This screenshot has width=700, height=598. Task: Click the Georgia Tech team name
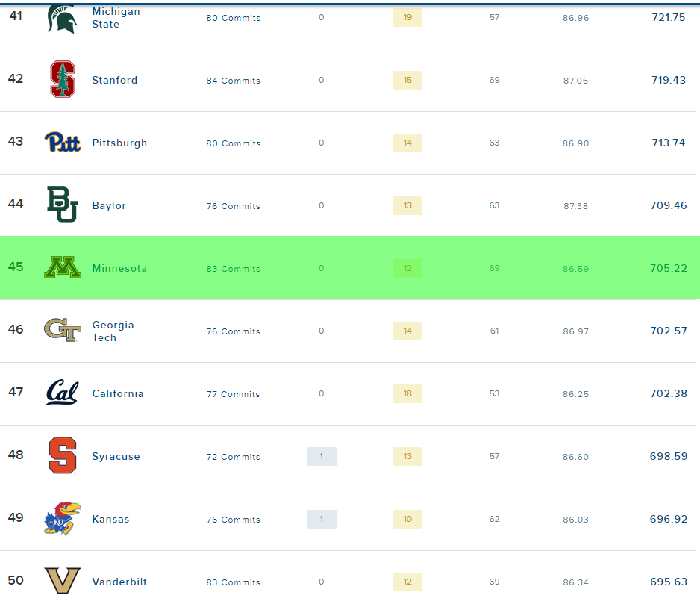coord(113,331)
